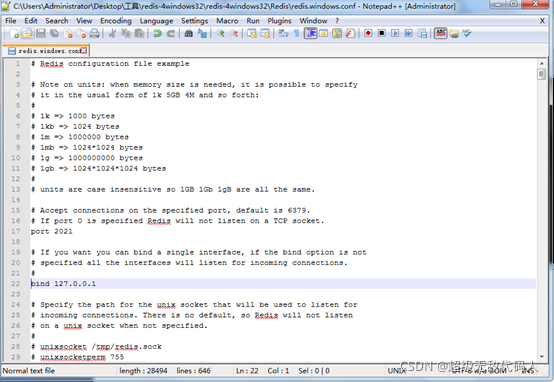Open the ? help menu
Screen dimensions: 554x382
(337, 21)
